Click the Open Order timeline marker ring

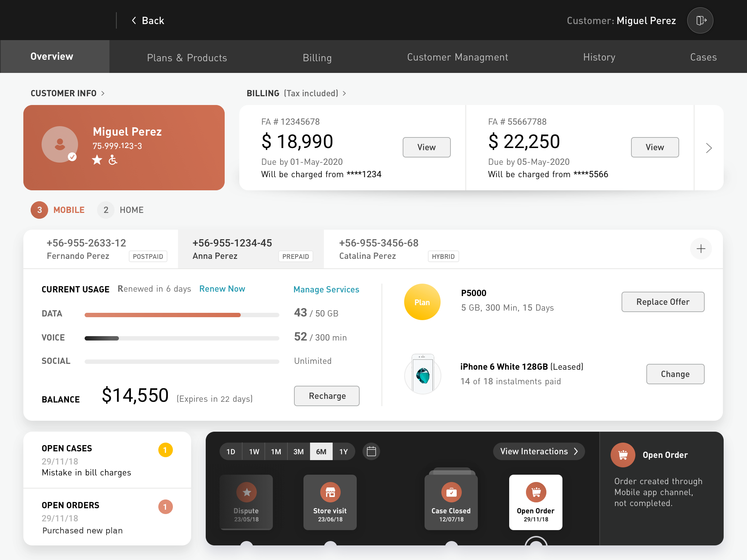point(536,541)
